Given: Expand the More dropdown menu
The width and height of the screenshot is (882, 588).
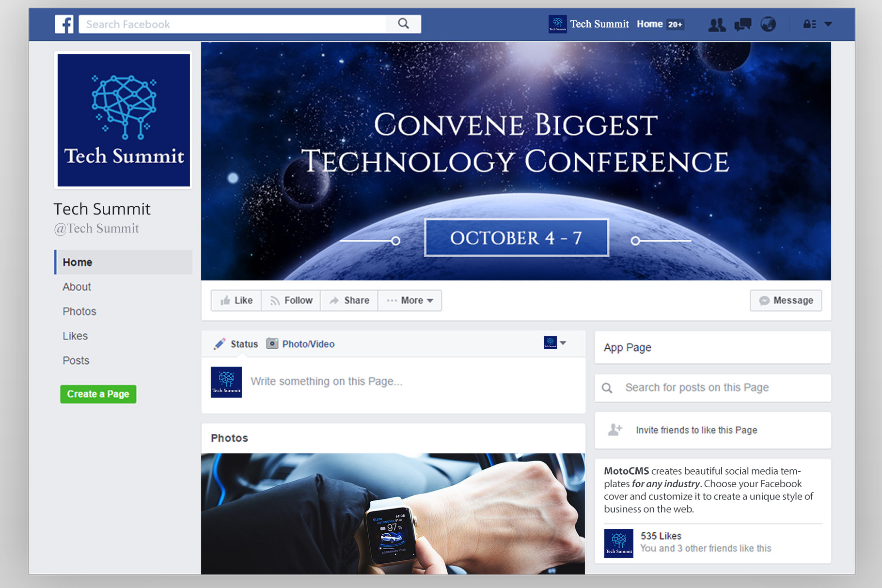Looking at the screenshot, I should tap(409, 300).
